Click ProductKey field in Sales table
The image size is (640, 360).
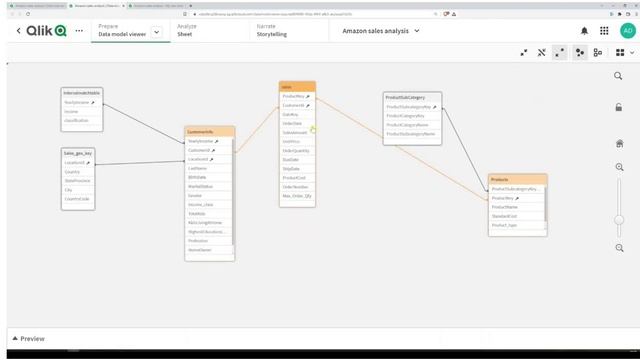pyautogui.click(x=297, y=96)
